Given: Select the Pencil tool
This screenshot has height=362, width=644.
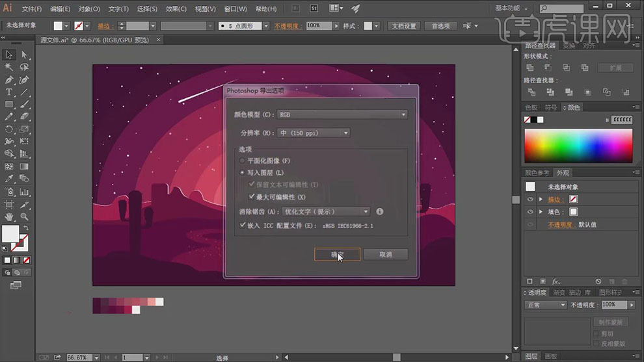Looking at the screenshot, I should (x=8, y=117).
